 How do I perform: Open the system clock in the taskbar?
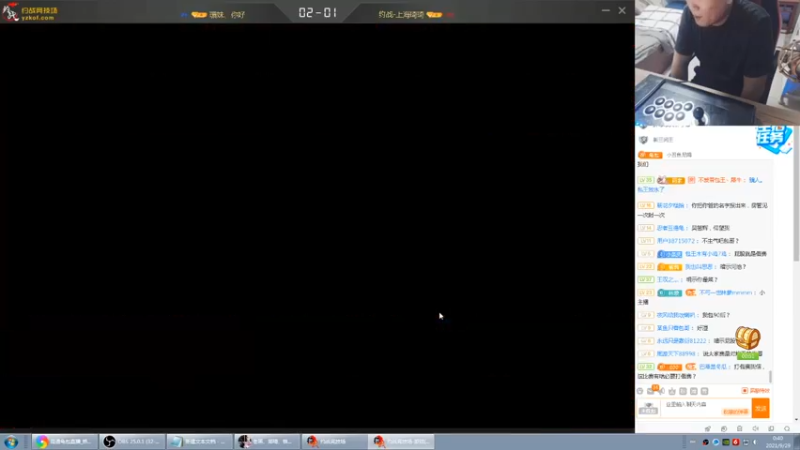[778, 442]
